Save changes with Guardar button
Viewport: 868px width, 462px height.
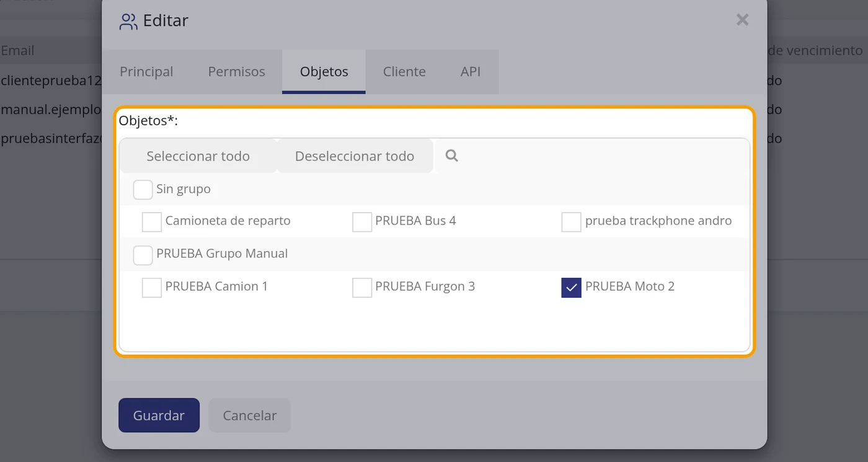click(x=159, y=415)
